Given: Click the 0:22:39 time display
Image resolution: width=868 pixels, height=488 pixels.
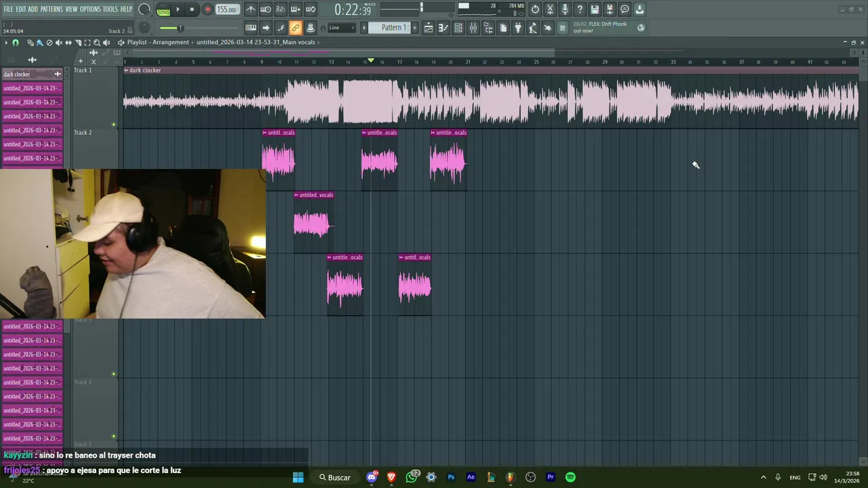Looking at the screenshot, I should tap(353, 10).
